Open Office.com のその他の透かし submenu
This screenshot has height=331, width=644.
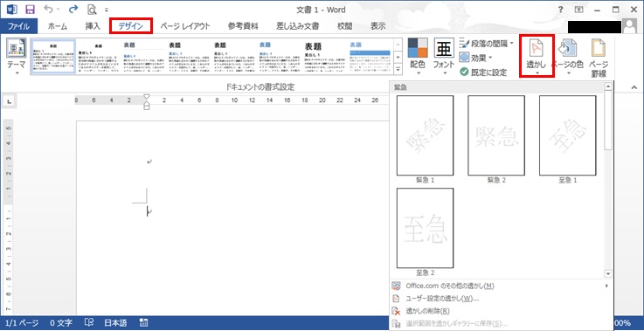click(501, 286)
